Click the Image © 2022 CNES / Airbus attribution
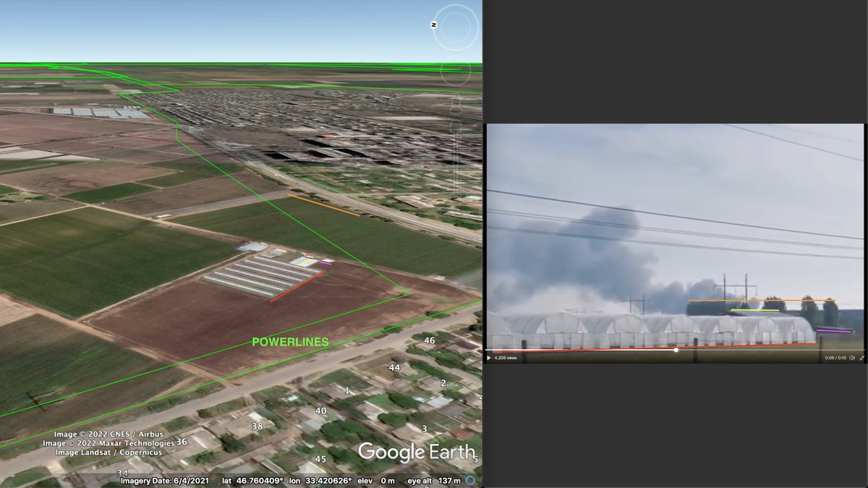868x488 pixels. pyautogui.click(x=109, y=435)
